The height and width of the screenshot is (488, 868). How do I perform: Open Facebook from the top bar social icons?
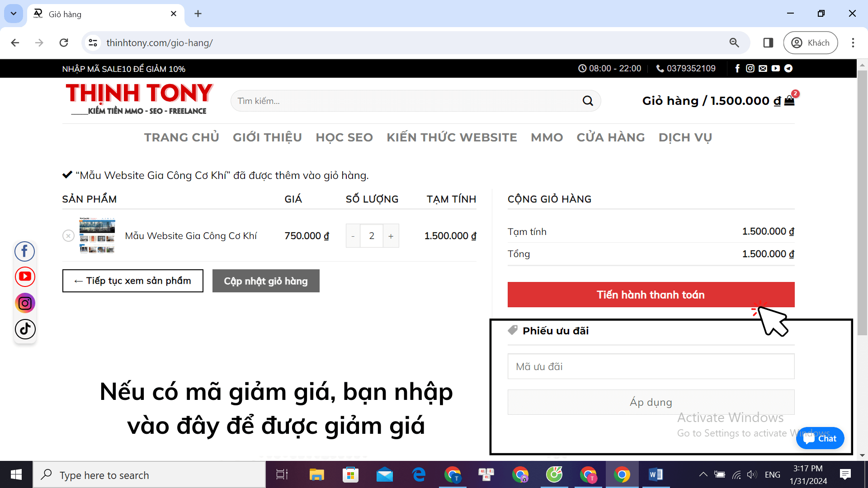738,68
